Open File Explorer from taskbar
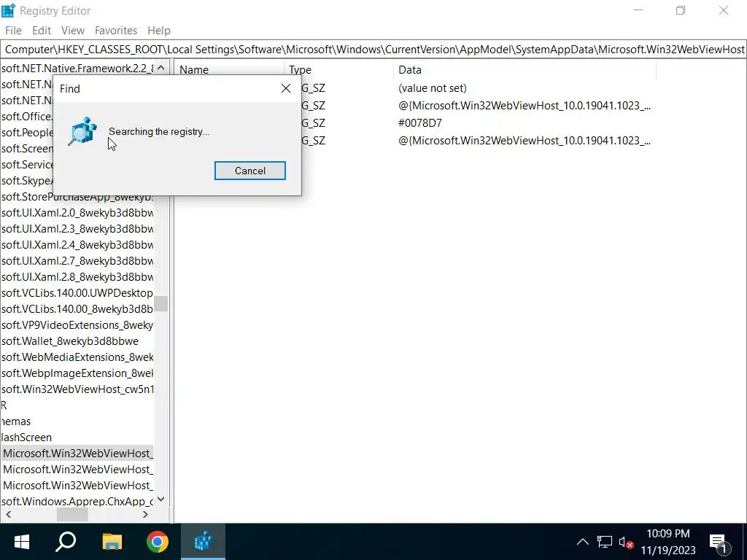Image resolution: width=747 pixels, height=560 pixels. pyautogui.click(x=112, y=542)
